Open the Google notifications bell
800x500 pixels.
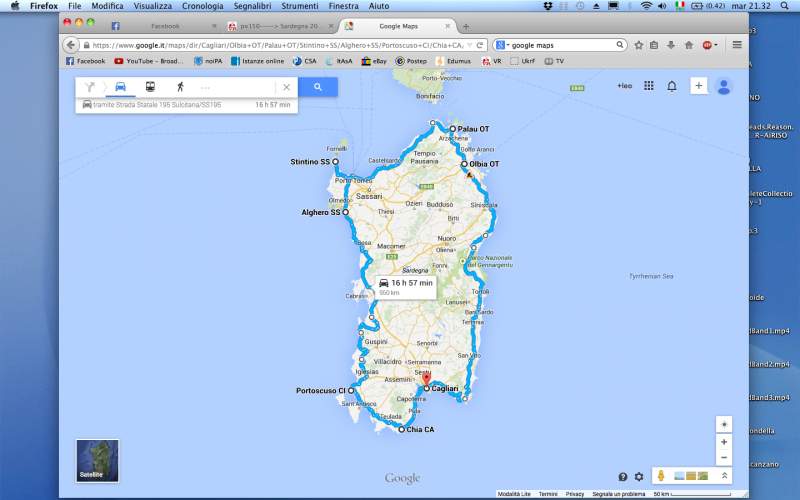pos(672,86)
